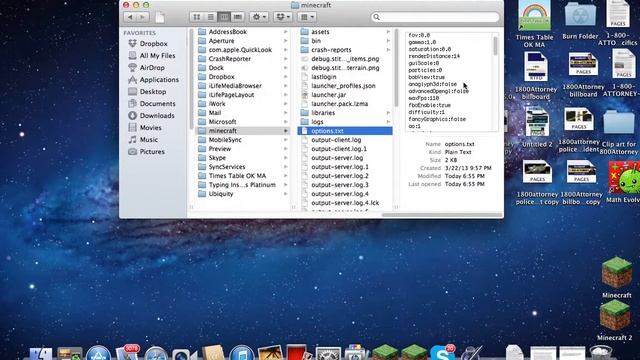Open the Dropbox toolbar dropdown

[282, 17]
